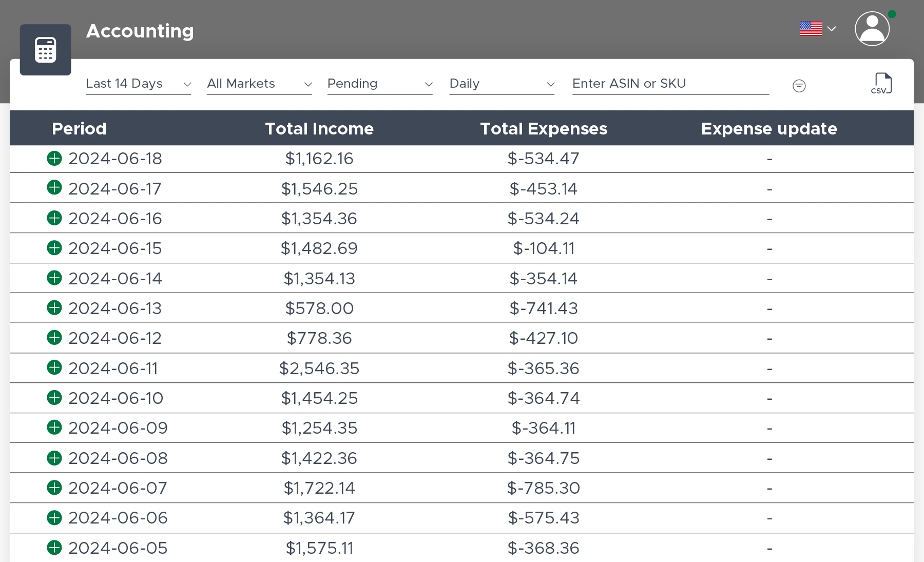
Task: Select the $778.36 income cell
Action: click(x=319, y=338)
